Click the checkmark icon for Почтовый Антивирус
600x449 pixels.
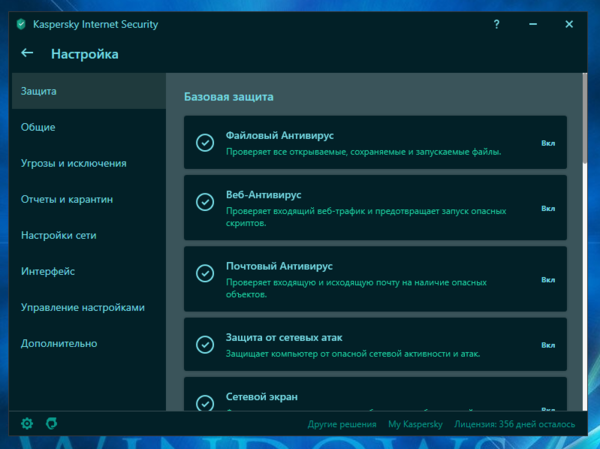pyautogui.click(x=205, y=273)
